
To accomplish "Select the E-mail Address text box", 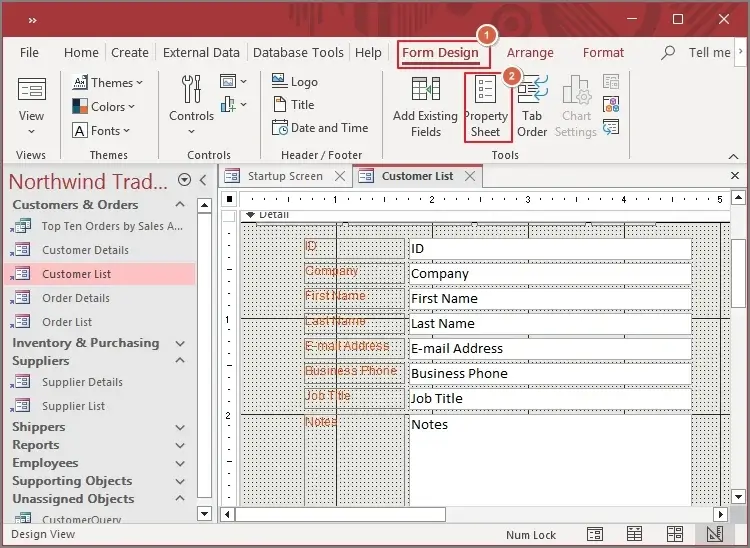I will 550,348.
